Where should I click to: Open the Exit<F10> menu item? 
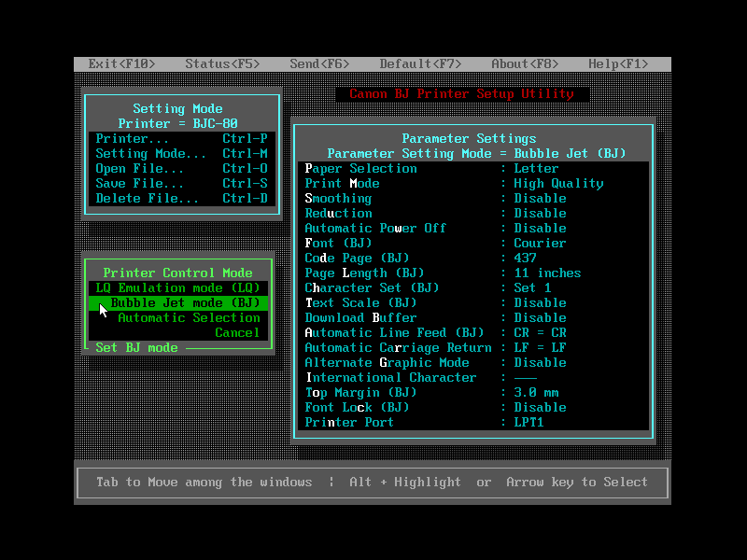[x=121, y=63]
